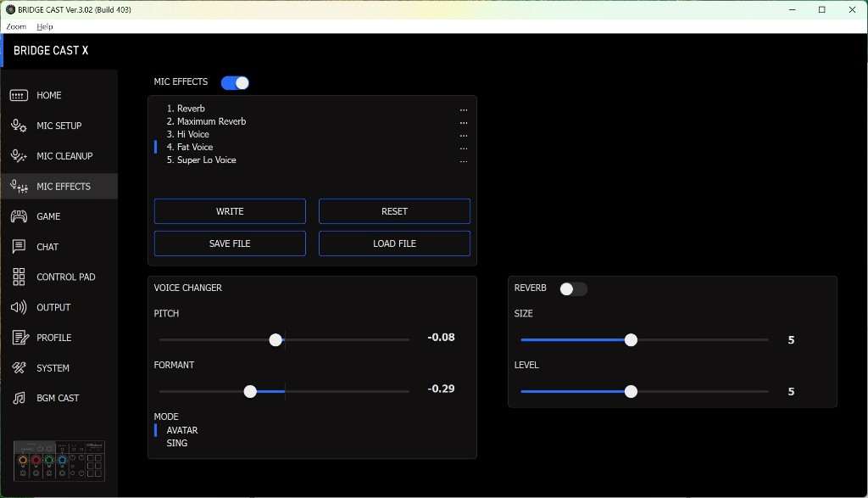The height and width of the screenshot is (498, 868).
Task: Open Chat using the speech bubble icon
Action: click(x=19, y=247)
